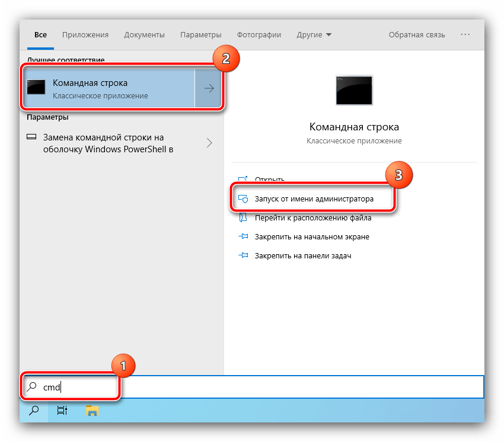Expand the Командная строка result arrow
Image resolution: width=504 pixels, height=442 pixels.
pos(209,88)
